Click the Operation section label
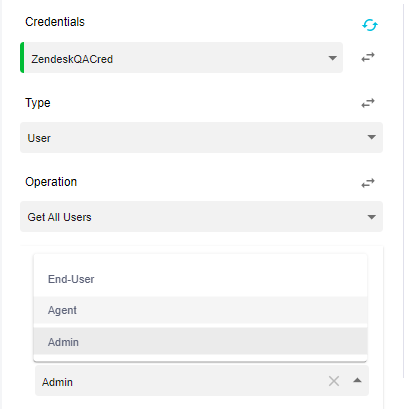 click(51, 182)
